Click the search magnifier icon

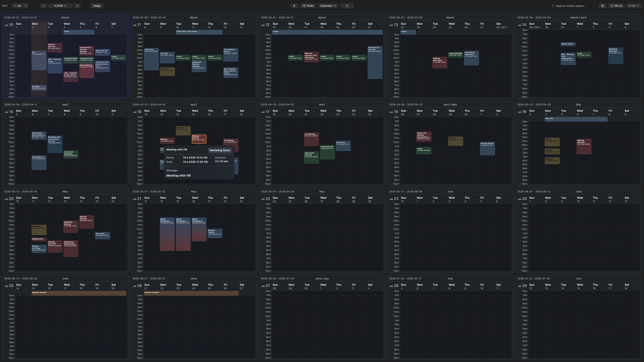coord(553,5)
